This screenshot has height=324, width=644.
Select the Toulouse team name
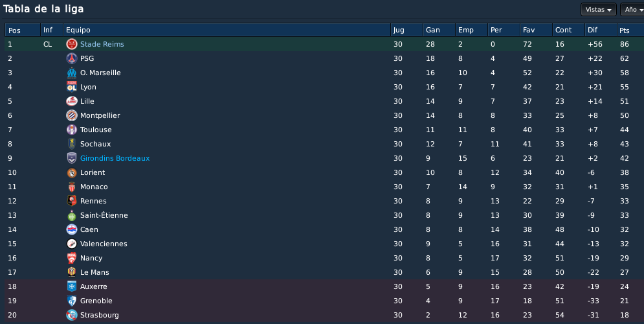(96, 130)
